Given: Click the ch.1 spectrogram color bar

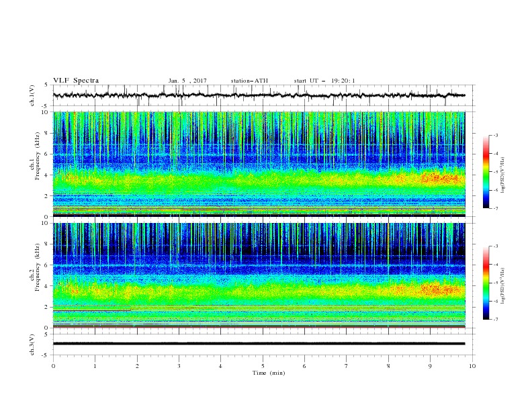Looking at the screenshot, I should (x=486, y=172).
